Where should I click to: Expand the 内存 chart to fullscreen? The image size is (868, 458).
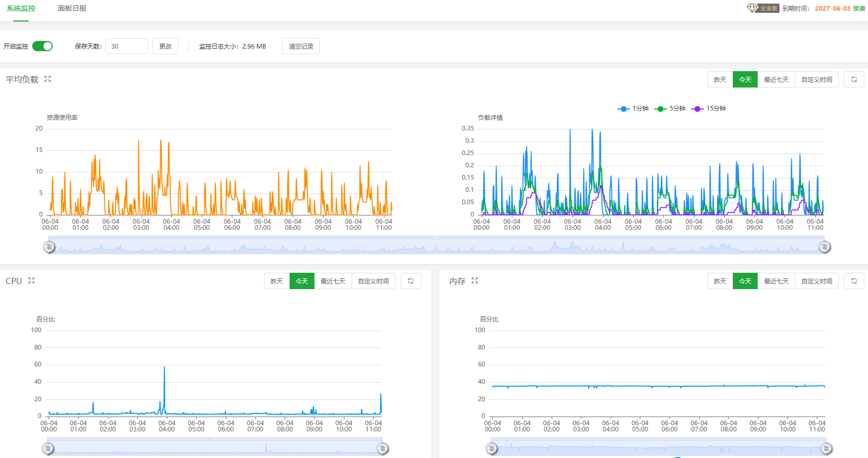(475, 281)
